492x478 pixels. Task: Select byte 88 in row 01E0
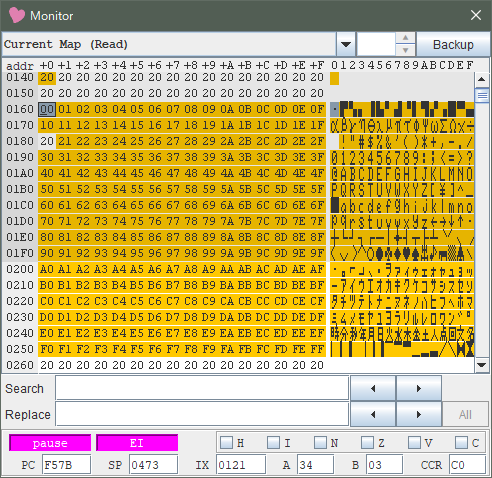point(191,237)
